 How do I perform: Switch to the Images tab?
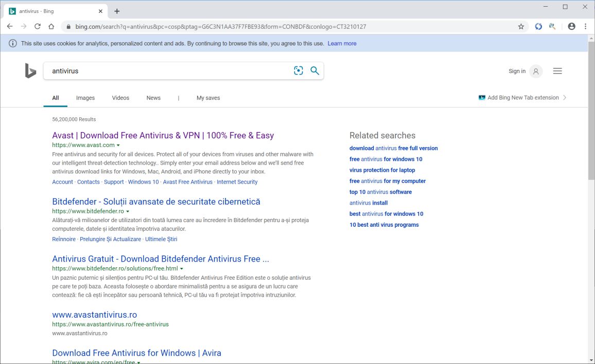point(85,98)
